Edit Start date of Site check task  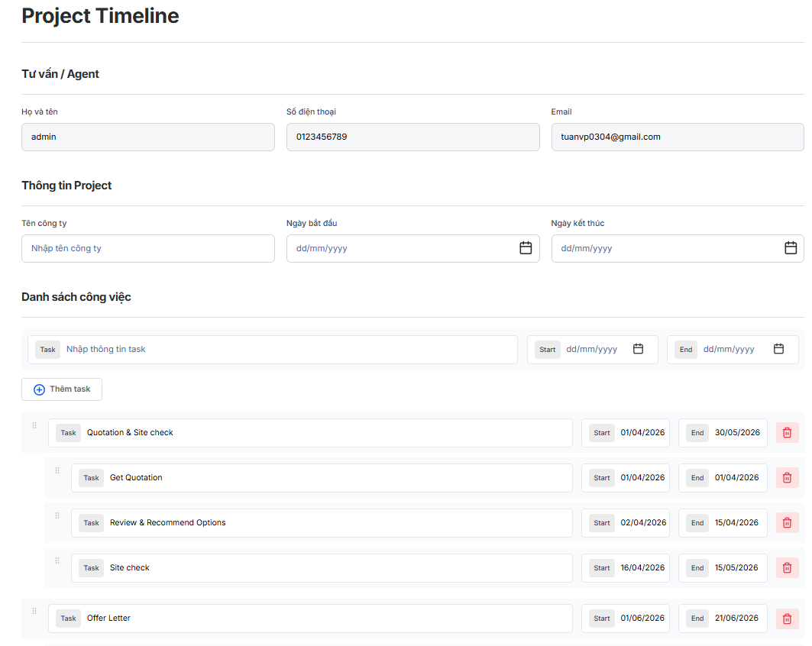(x=642, y=568)
